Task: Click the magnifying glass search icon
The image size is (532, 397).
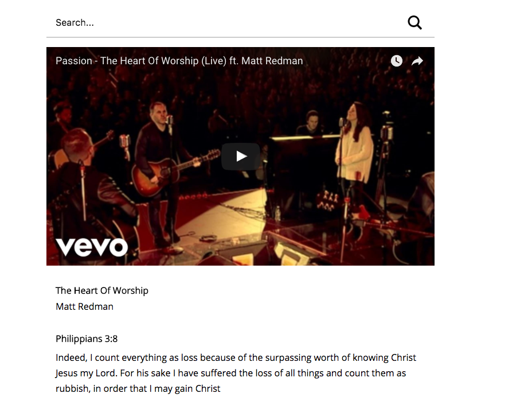Action: pos(414,23)
